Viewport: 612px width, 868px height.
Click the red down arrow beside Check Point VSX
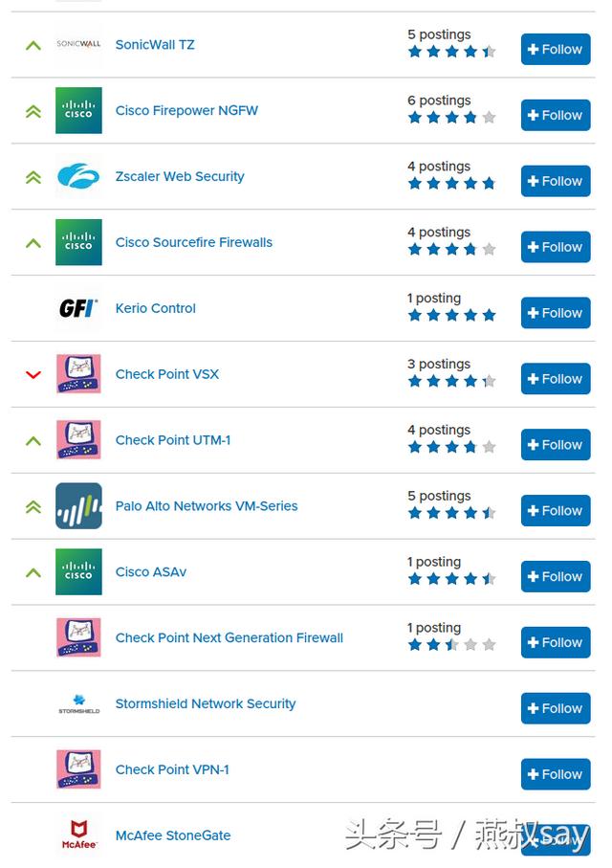pos(33,375)
